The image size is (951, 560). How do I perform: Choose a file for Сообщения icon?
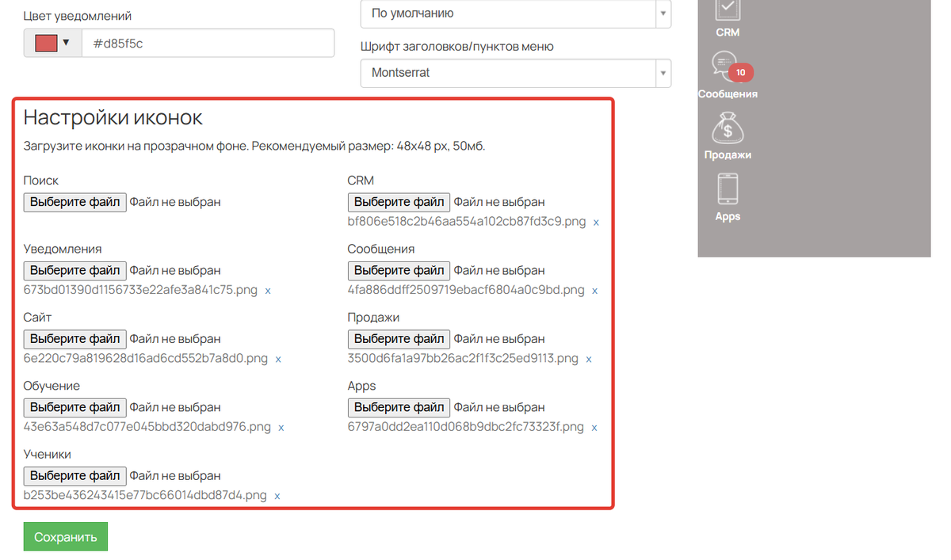pyautogui.click(x=399, y=271)
